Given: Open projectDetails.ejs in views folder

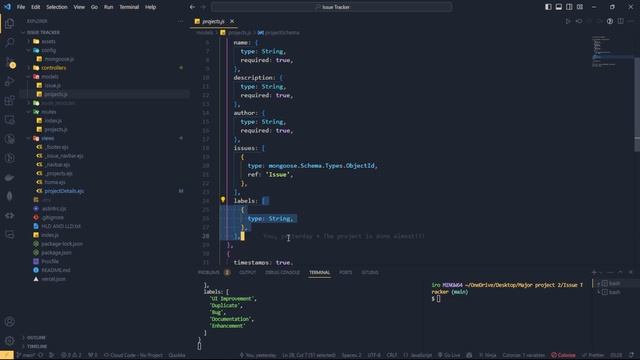Looking at the screenshot, I should 64,191.
